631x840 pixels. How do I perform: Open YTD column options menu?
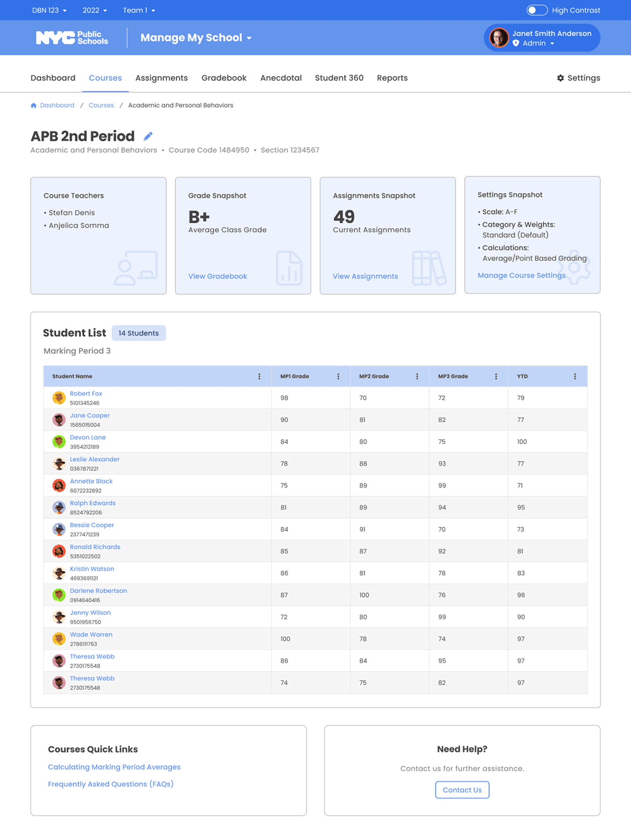(575, 376)
